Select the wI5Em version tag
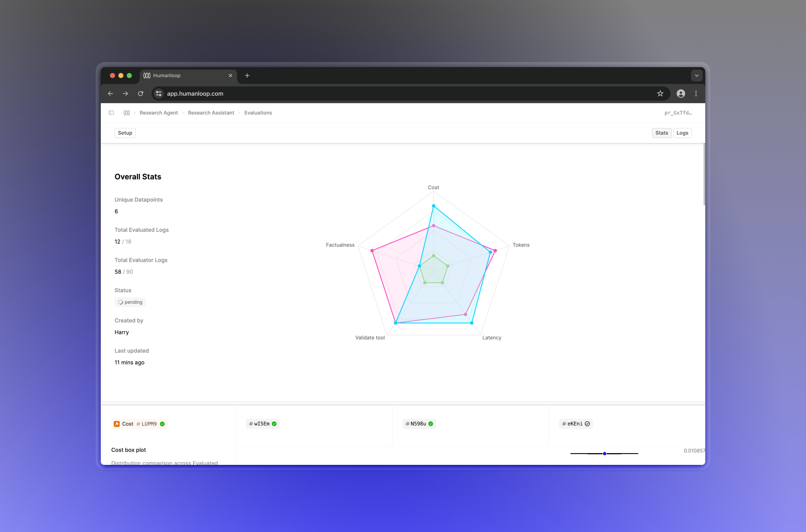Image resolution: width=806 pixels, height=532 pixels. point(263,424)
